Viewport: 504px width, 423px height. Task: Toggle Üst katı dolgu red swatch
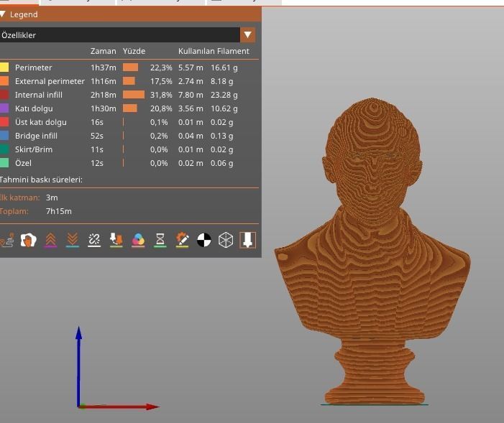pyautogui.click(x=4, y=122)
